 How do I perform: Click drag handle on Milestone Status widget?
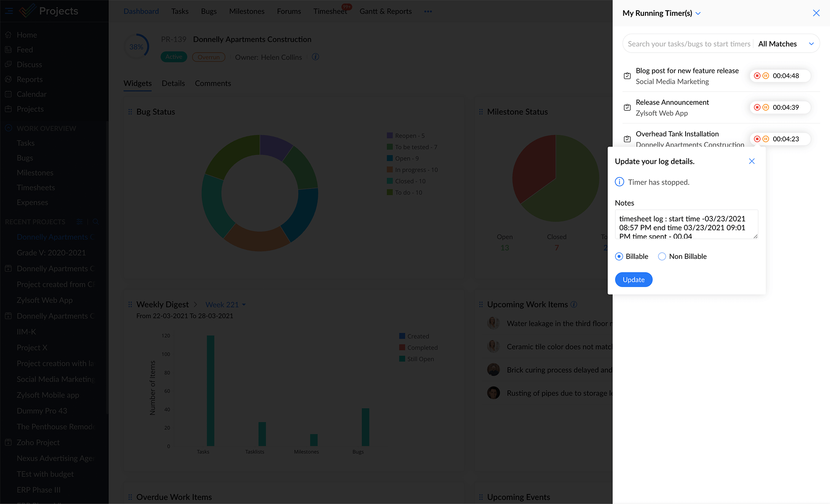[481, 112]
